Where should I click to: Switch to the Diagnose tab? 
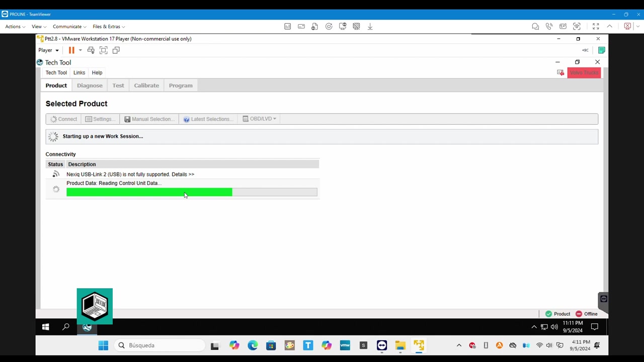(90, 85)
